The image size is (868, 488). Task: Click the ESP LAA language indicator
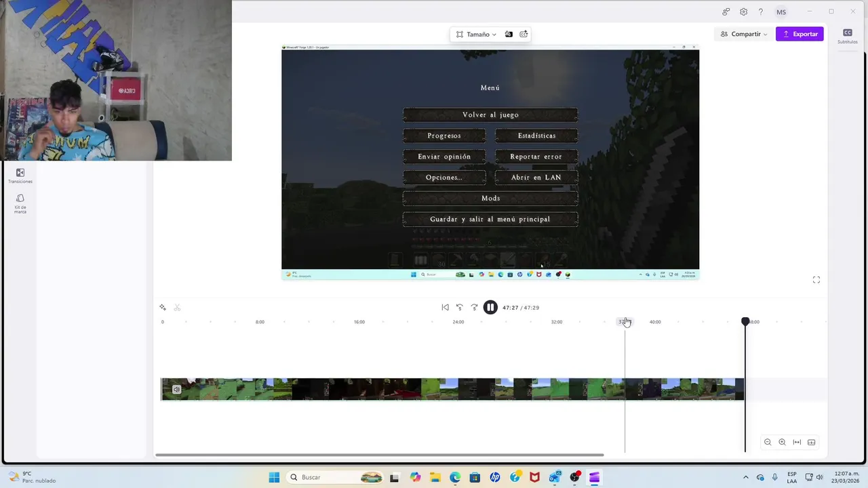(792, 477)
